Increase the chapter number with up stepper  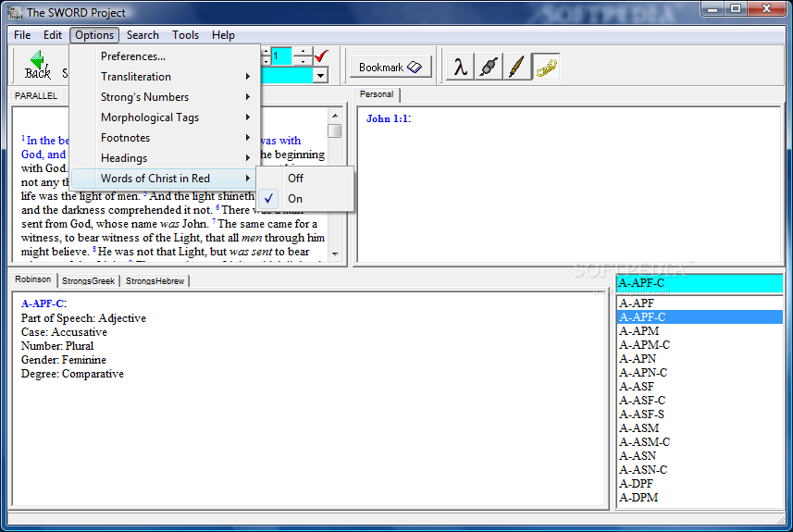click(x=303, y=51)
